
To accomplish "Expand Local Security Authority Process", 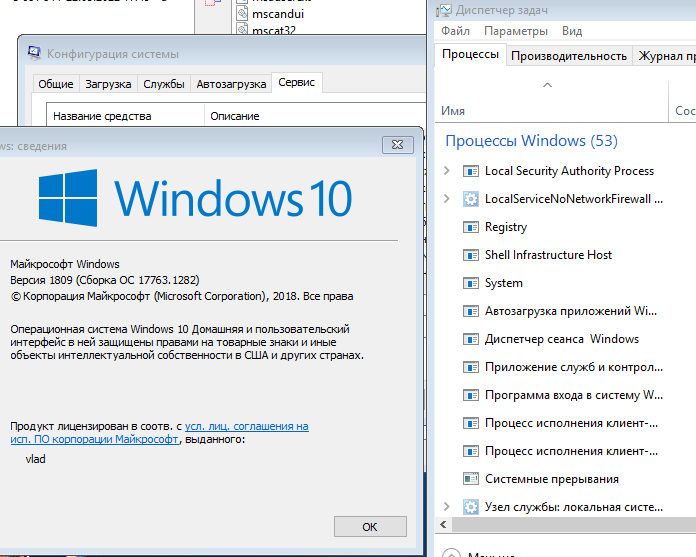I will click(447, 171).
